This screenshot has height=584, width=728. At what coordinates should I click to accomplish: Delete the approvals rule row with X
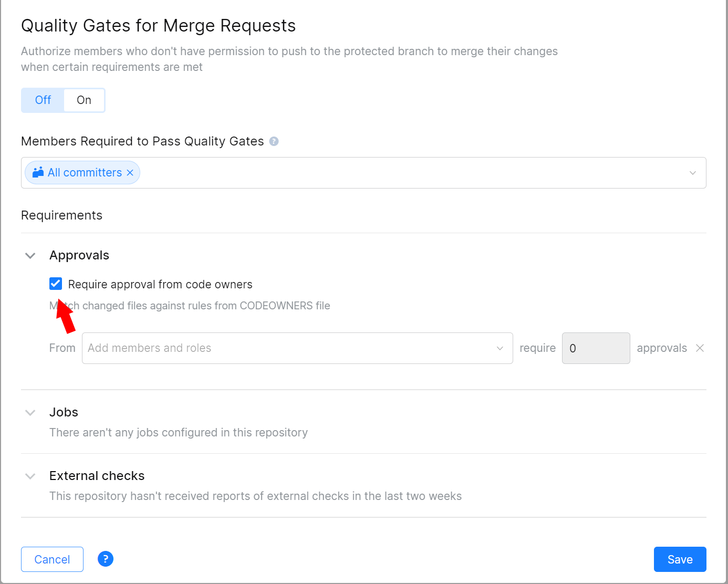(700, 348)
